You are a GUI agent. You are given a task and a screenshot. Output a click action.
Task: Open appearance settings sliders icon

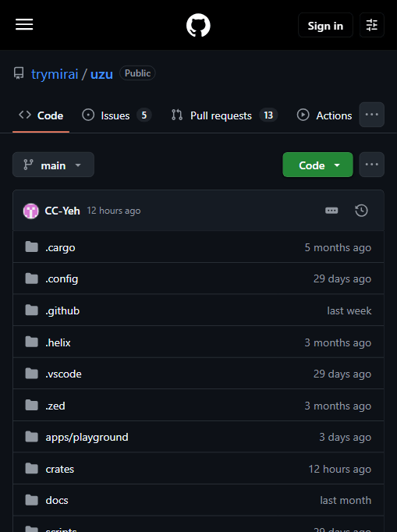tap(372, 25)
